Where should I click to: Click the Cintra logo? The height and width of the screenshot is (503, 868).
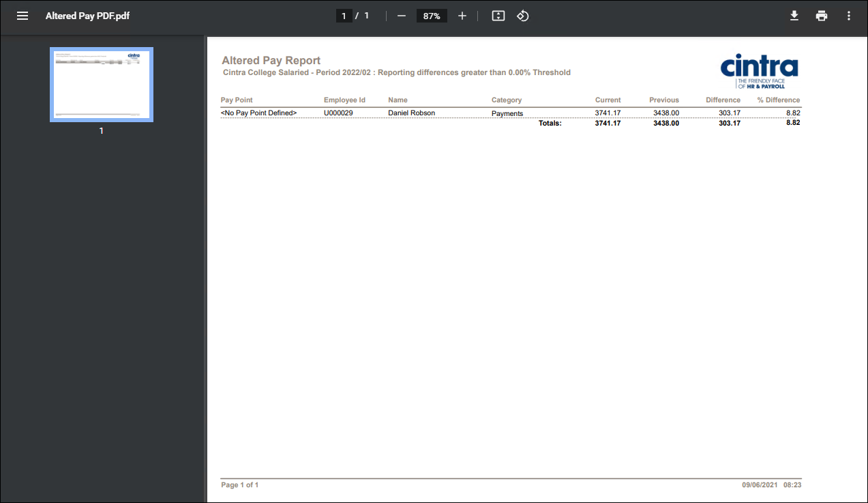(x=759, y=71)
